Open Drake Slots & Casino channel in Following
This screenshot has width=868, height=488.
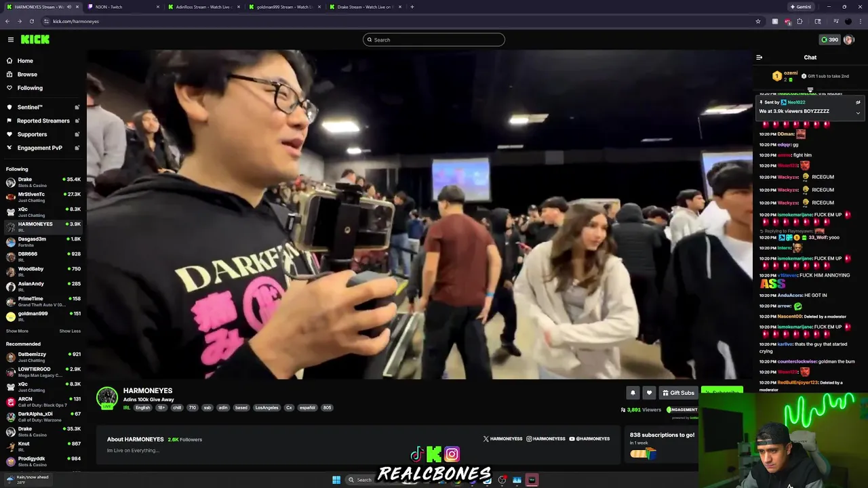point(43,182)
